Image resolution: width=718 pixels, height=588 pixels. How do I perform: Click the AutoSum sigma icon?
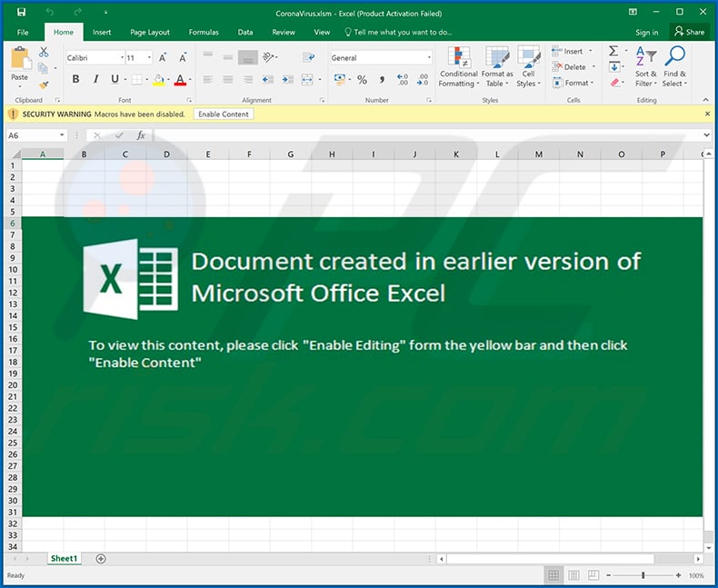[613, 50]
